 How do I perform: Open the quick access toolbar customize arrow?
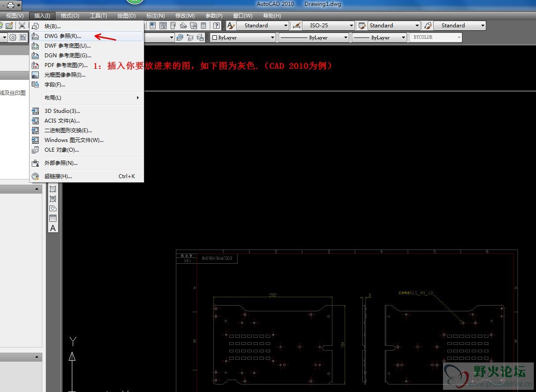19,5
